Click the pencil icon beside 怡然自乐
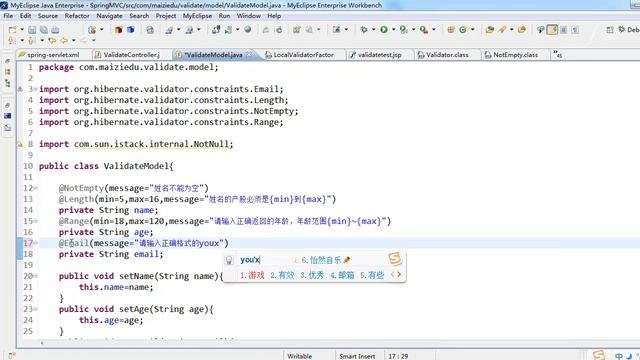The height and width of the screenshot is (360, 640). pyautogui.click(x=347, y=260)
